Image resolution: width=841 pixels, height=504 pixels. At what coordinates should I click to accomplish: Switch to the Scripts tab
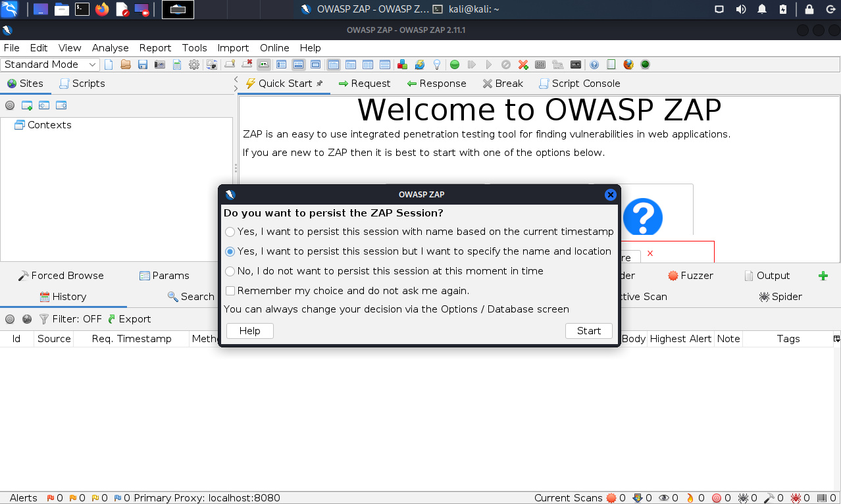(82, 84)
